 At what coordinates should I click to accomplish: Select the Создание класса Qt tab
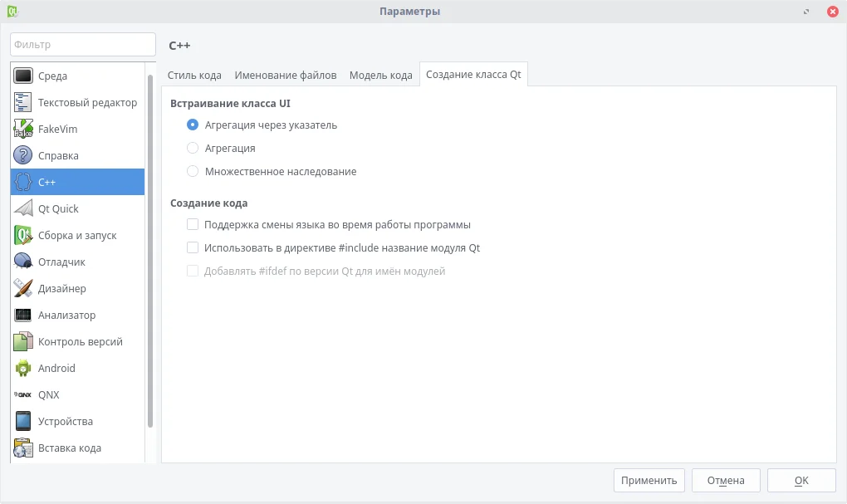[473, 75]
